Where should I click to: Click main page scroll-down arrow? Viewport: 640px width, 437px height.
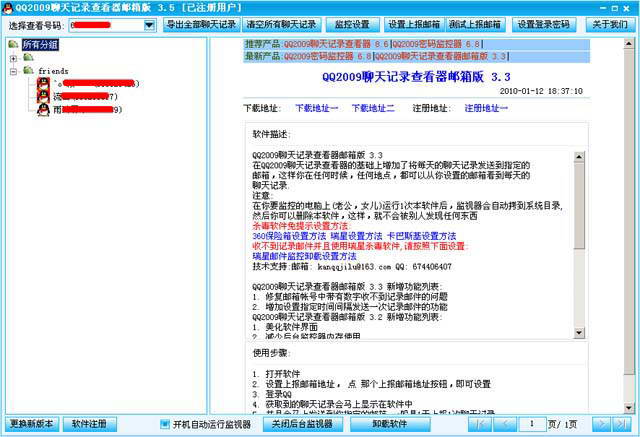pos(629,408)
